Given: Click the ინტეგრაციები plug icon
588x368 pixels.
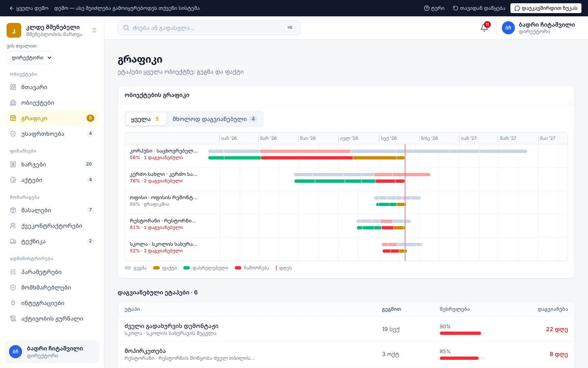Looking at the screenshot, I should click(x=13, y=303).
